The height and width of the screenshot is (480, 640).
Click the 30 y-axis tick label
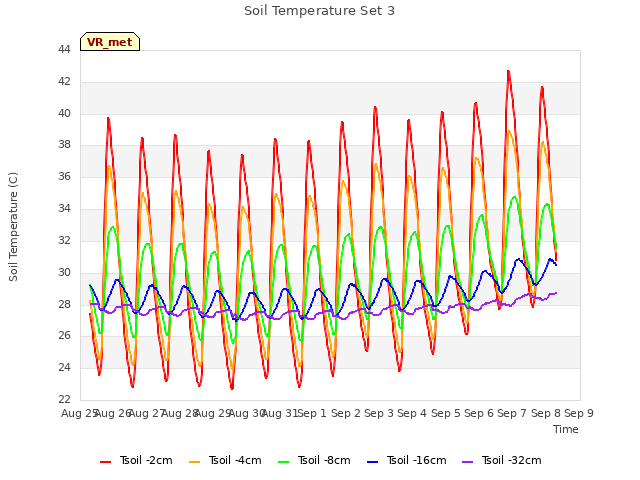point(64,272)
